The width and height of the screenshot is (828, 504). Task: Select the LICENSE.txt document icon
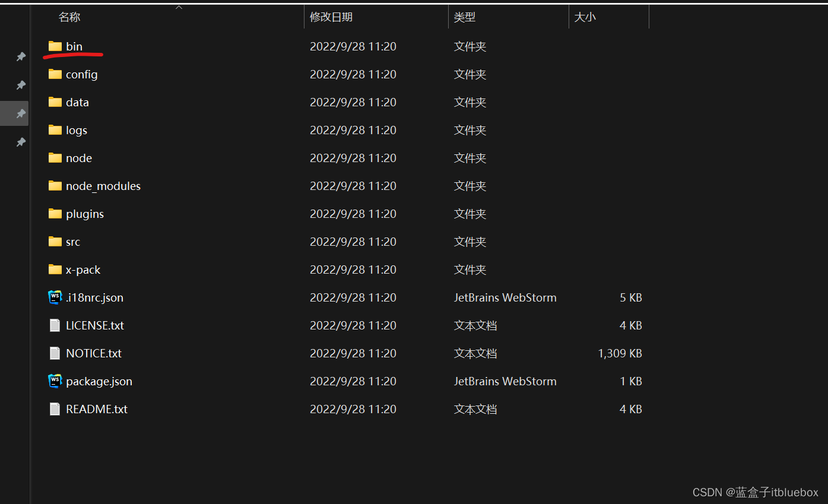coord(55,325)
